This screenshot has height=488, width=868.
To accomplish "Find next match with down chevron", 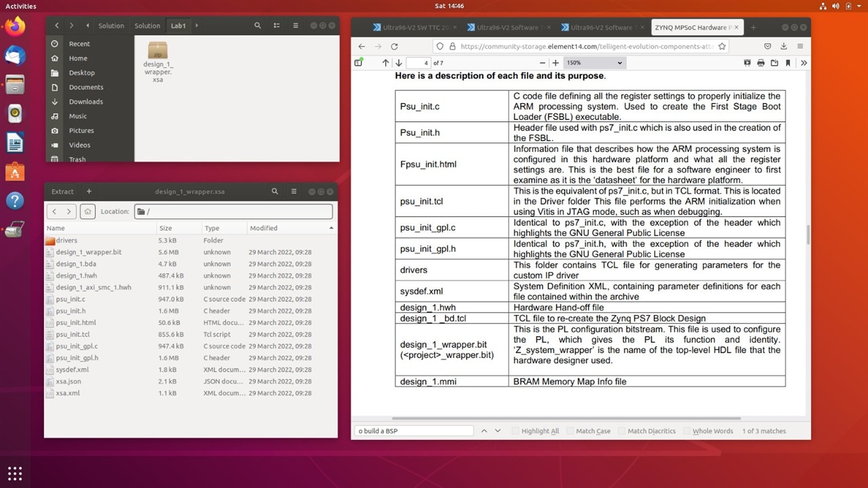I will [498, 431].
